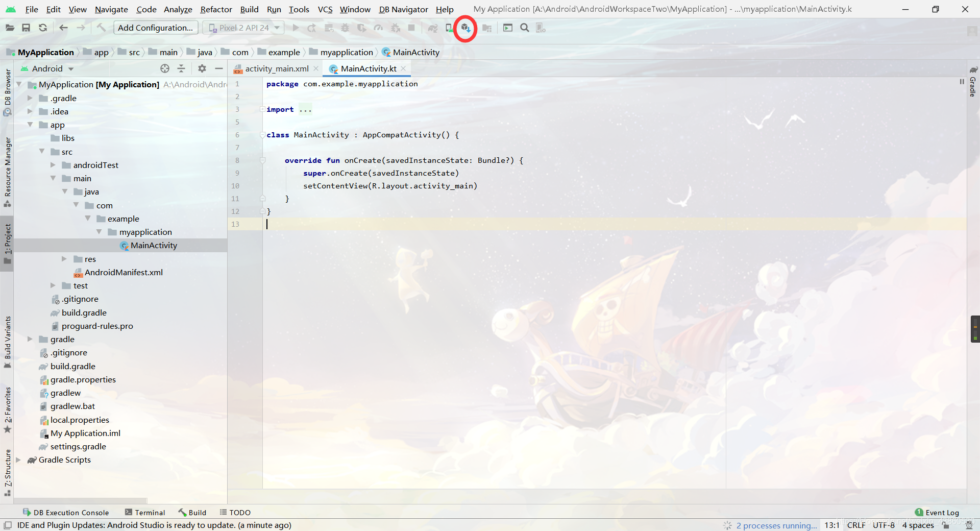Open the Pixel 2 API 24 device dropdown
The height and width of the screenshot is (531, 980).
point(243,28)
